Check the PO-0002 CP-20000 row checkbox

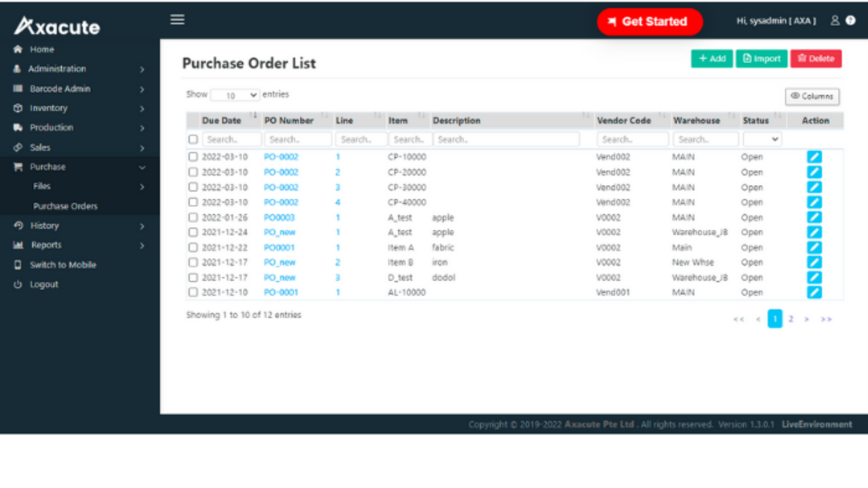point(193,172)
